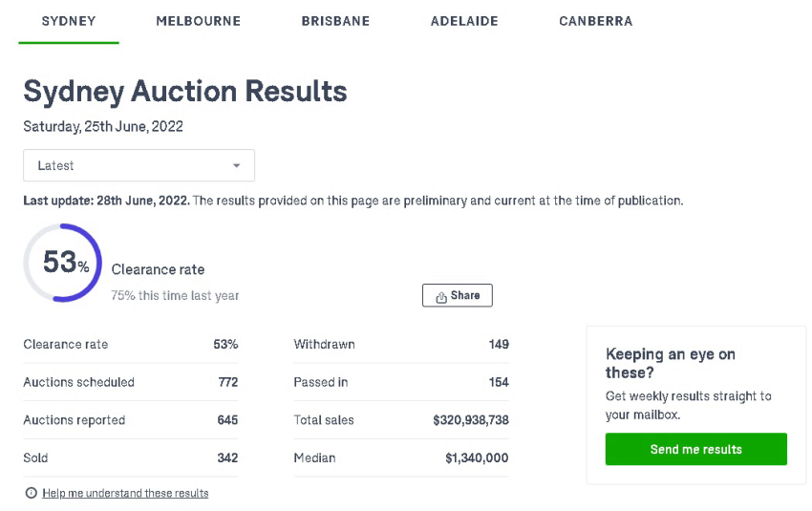This screenshot has width=812, height=511.
Task: Open Help me understand these results link
Action: (125, 493)
